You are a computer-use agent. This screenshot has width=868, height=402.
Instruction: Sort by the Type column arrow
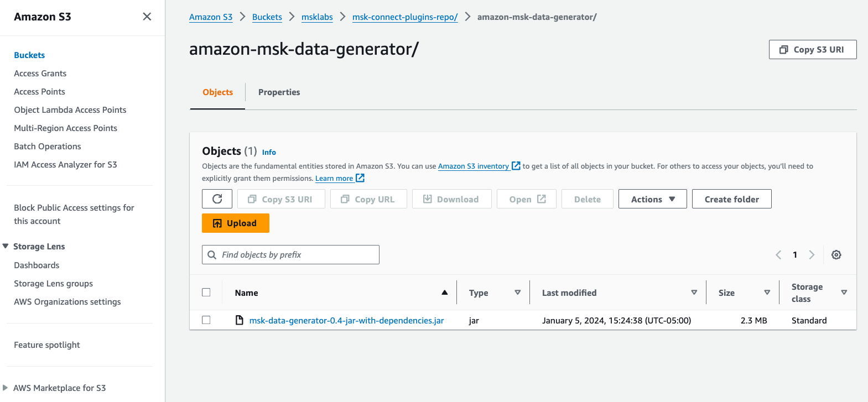(518, 293)
